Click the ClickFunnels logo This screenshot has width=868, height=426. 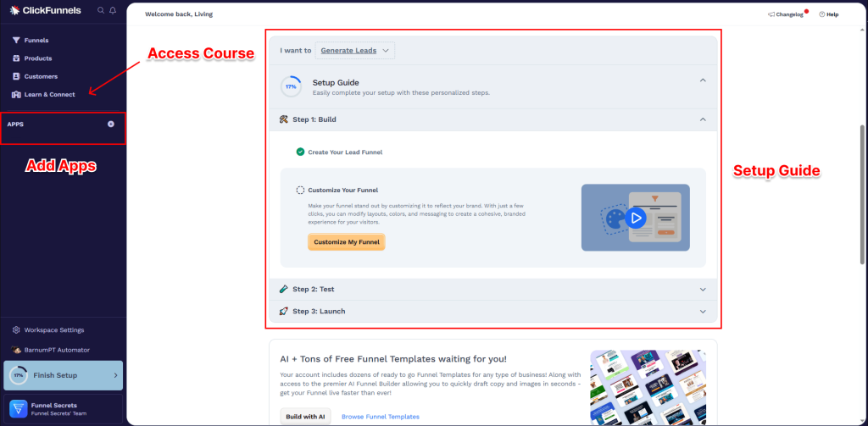tap(46, 10)
